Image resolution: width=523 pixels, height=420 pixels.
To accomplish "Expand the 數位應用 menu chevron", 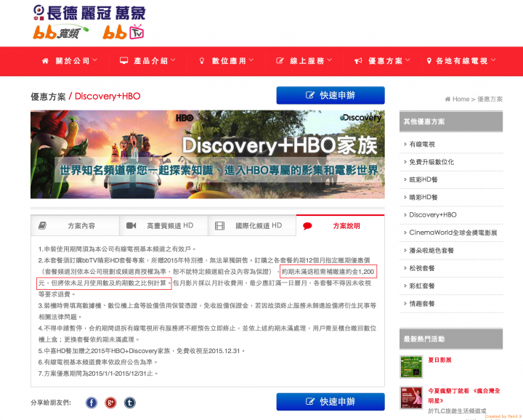I will point(251,60).
